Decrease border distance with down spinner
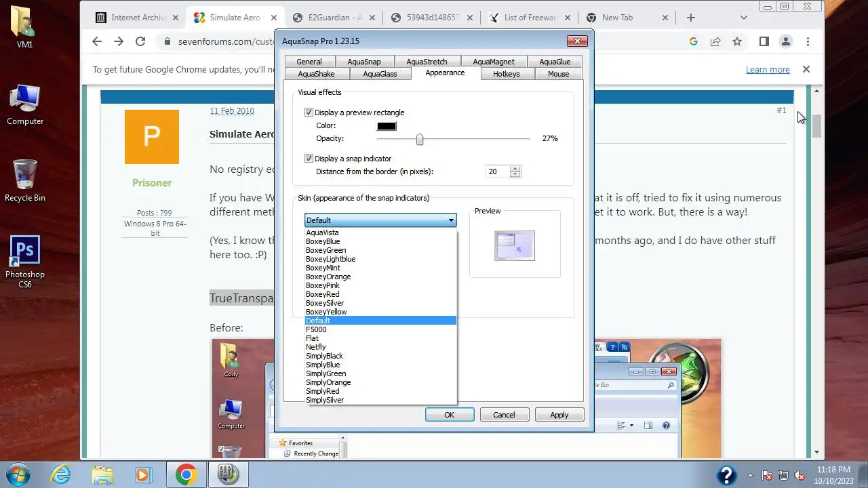The image size is (868, 488). tap(515, 175)
